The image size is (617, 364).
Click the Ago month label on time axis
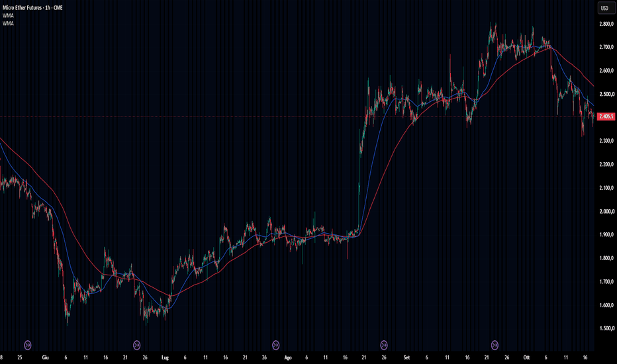coord(288,357)
